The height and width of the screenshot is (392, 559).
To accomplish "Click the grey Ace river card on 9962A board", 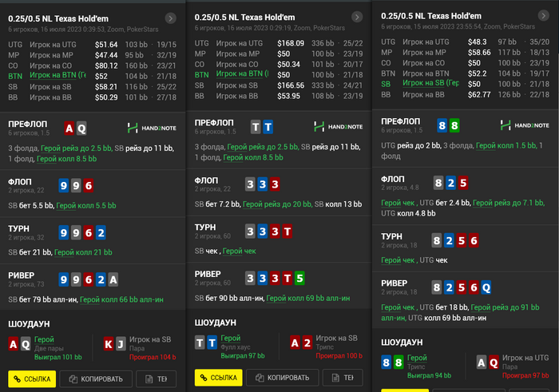I will (113, 279).
